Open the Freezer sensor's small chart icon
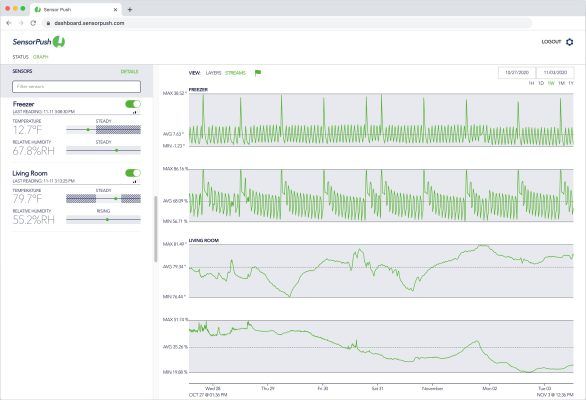The width and height of the screenshot is (586, 400). pos(135,112)
